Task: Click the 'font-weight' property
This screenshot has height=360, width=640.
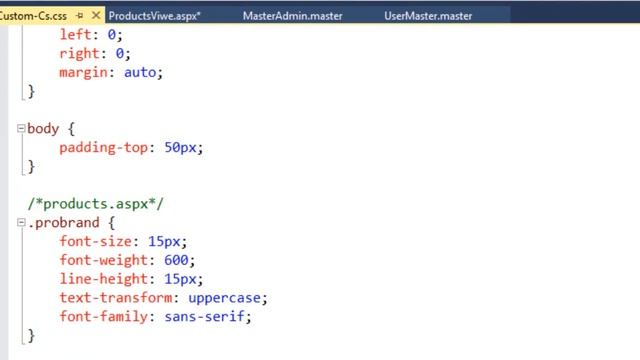Action: pyautogui.click(x=103, y=260)
